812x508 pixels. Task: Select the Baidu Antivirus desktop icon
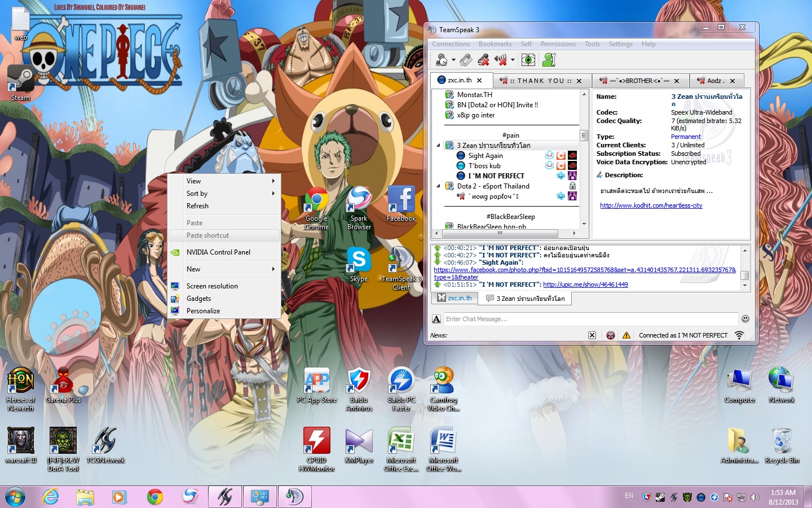(359, 389)
